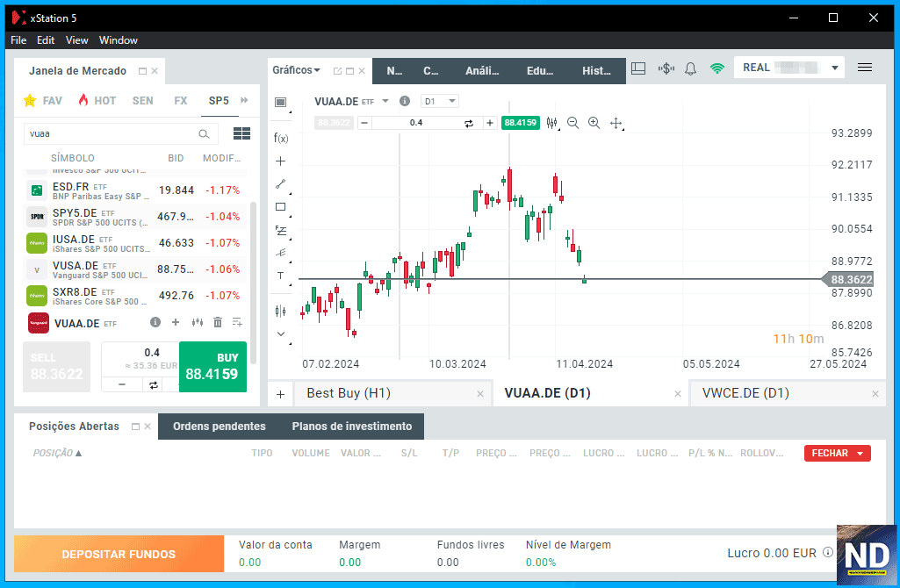
Task: Open price alerts bell
Action: point(690,68)
